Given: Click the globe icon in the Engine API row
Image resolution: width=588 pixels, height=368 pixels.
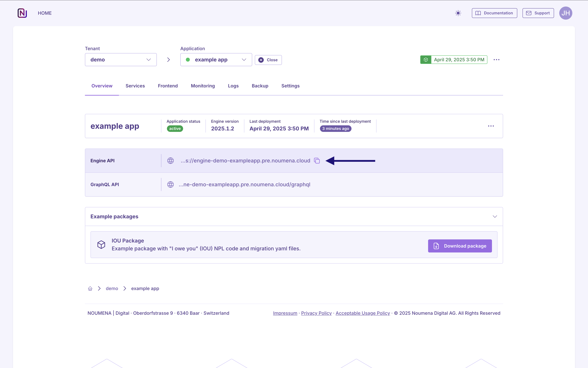Looking at the screenshot, I should pos(170,161).
